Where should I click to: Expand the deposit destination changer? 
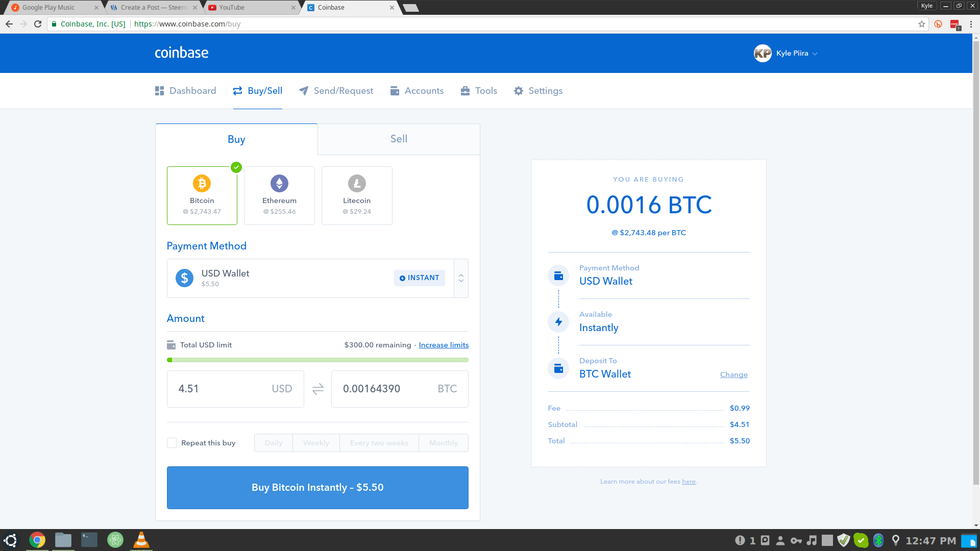pos(733,374)
